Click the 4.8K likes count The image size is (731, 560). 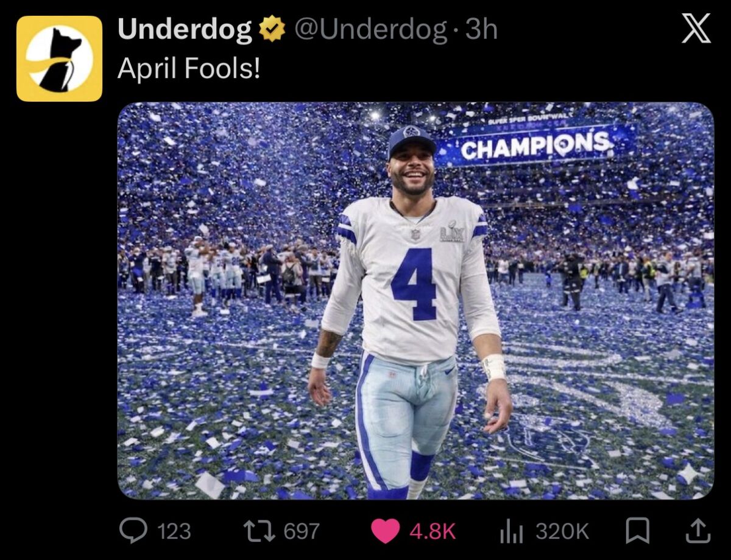coord(433,531)
